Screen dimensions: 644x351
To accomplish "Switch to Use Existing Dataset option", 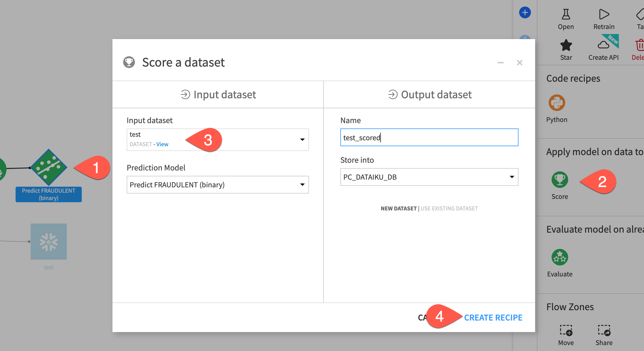I will [449, 208].
